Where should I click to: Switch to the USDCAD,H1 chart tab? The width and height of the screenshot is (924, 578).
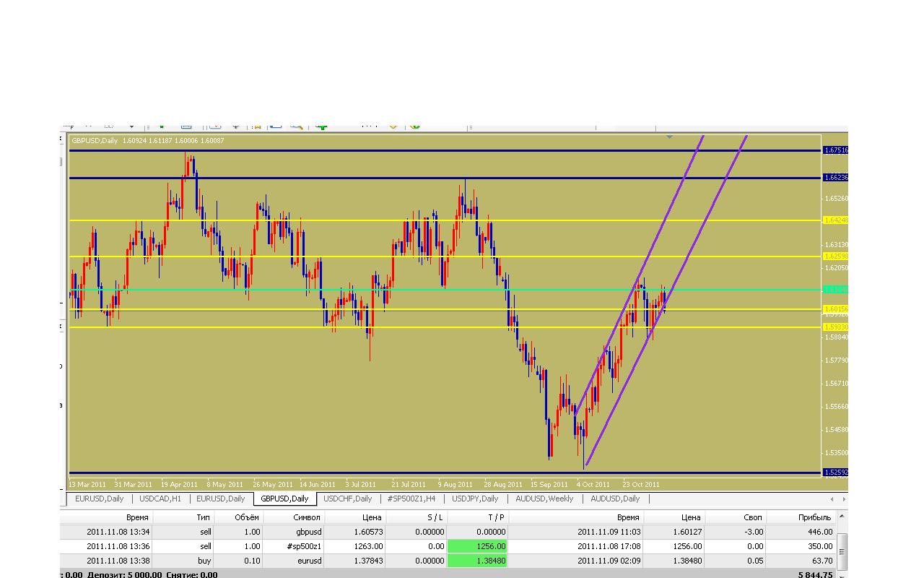[160, 499]
